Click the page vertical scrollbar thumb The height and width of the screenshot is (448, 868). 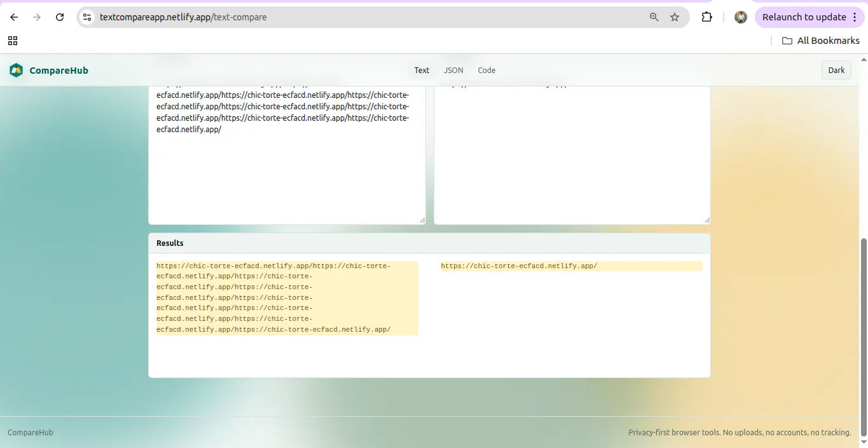(863, 337)
